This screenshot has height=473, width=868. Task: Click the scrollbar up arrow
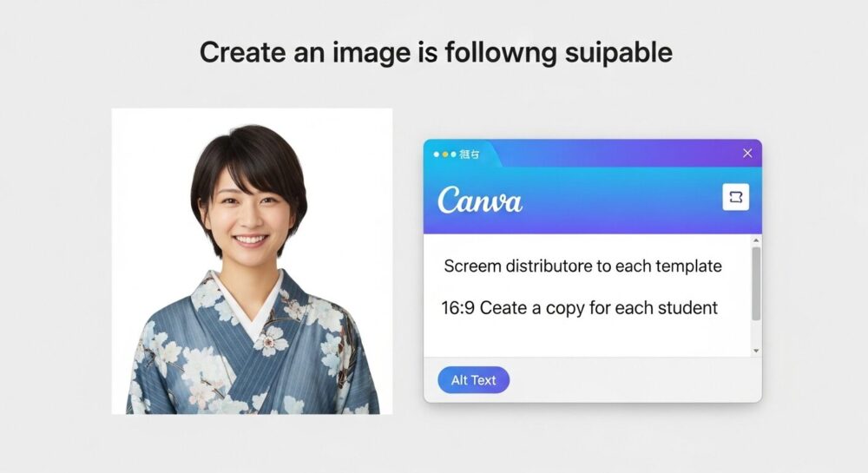click(755, 240)
